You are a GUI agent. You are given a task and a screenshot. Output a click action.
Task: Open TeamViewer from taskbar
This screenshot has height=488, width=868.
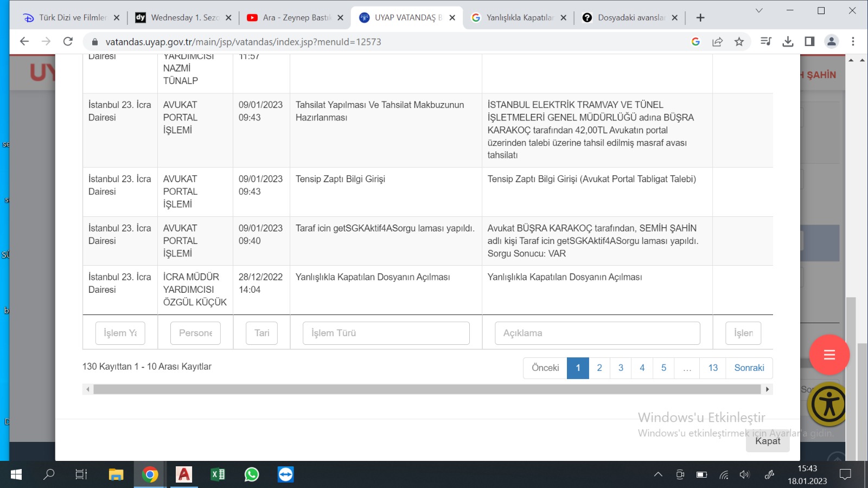coord(285,475)
